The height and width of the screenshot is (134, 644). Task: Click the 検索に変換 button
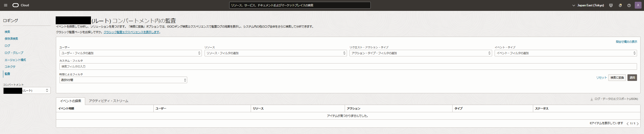click(x=617, y=78)
